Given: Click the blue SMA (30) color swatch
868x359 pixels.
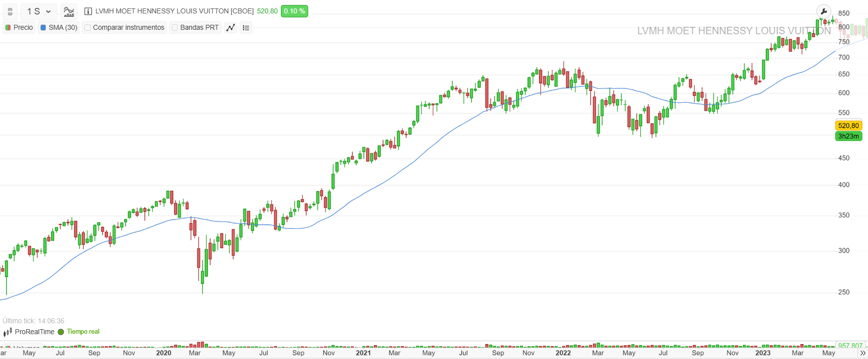Looking at the screenshot, I should pyautogui.click(x=43, y=27).
